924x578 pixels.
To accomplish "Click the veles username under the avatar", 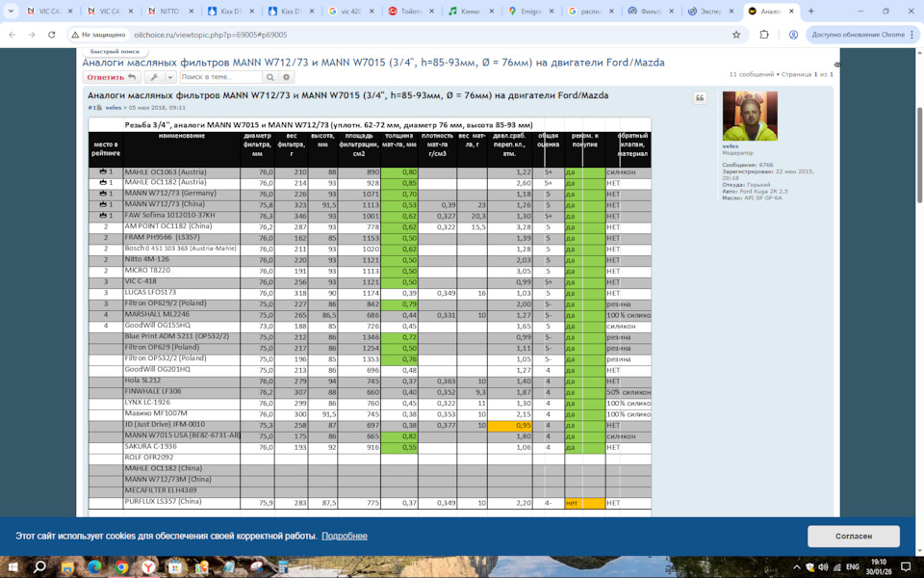I will tap(731, 146).
